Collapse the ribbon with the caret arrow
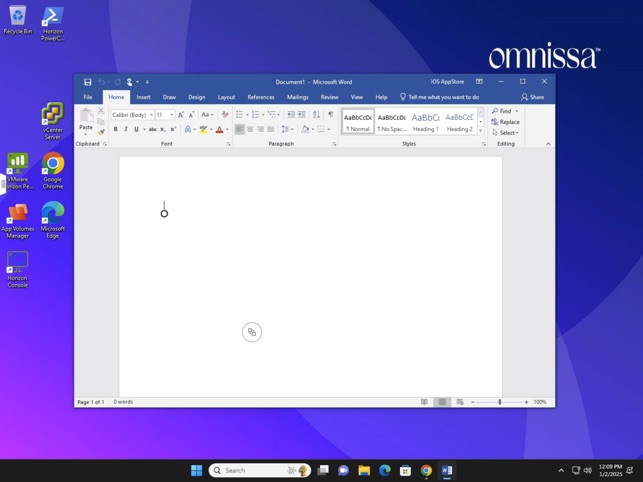 548,144
